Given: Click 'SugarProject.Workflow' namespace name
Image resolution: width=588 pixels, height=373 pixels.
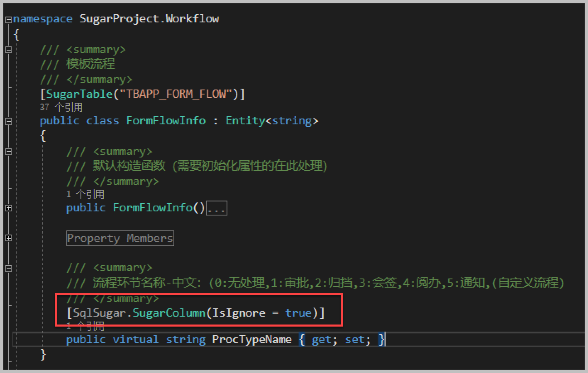Looking at the screenshot, I should click(149, 19).
